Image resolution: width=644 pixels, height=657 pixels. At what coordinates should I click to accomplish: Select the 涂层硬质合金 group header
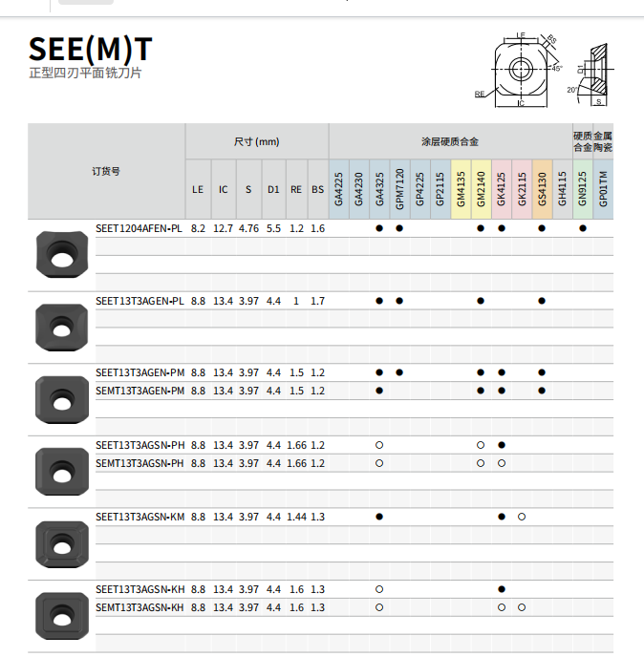[449, 141]
